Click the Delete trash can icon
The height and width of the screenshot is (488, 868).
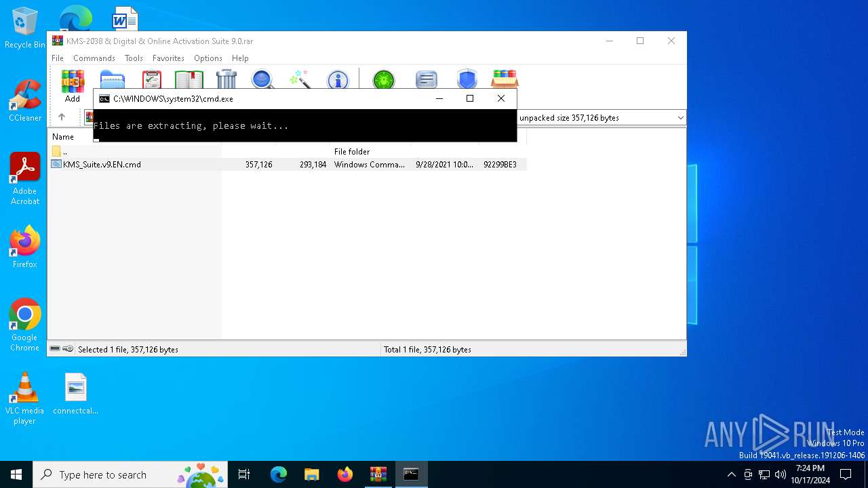pos(226,79)
